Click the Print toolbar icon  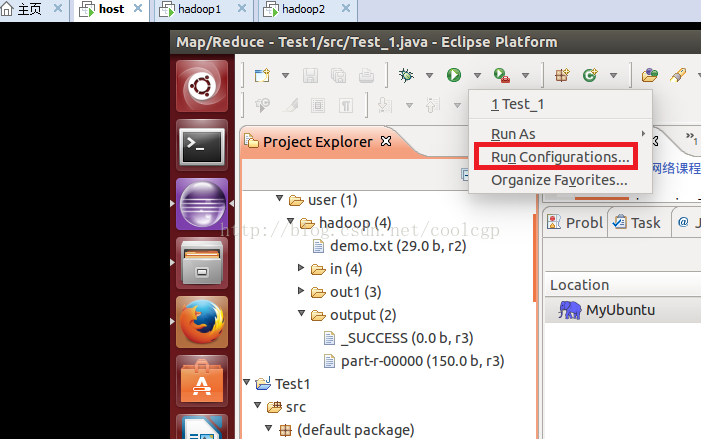(366, 75)
